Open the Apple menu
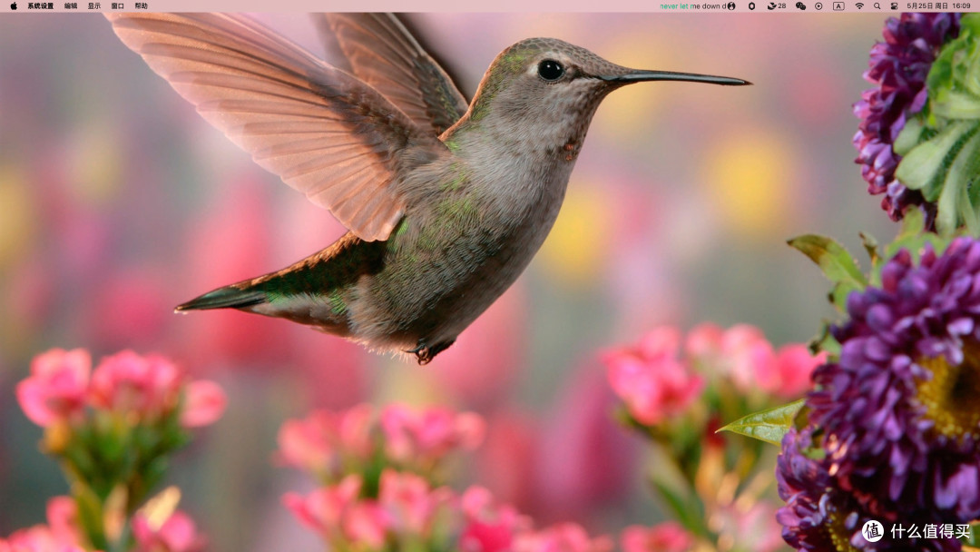The height and width of the screenshot is (552, 980). coord(14,5)
